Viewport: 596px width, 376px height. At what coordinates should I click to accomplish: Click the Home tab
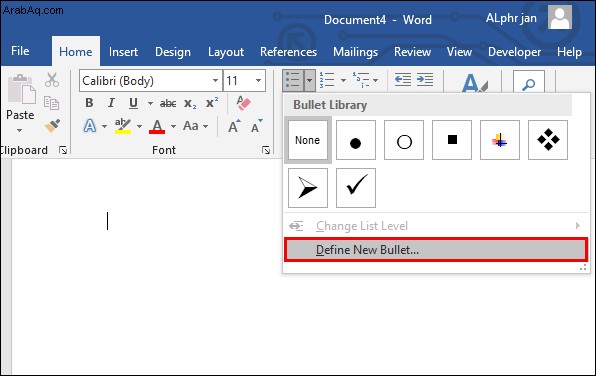[76, 51]
